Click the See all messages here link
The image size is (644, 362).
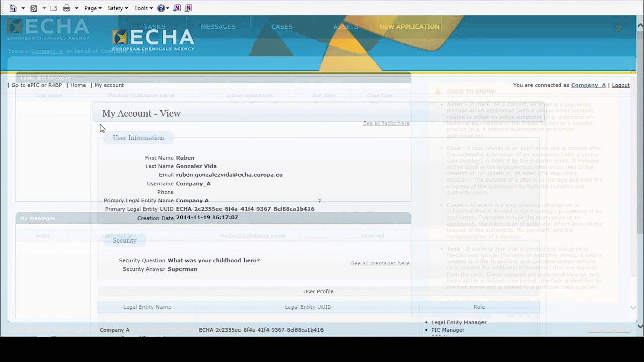[380, 263]
